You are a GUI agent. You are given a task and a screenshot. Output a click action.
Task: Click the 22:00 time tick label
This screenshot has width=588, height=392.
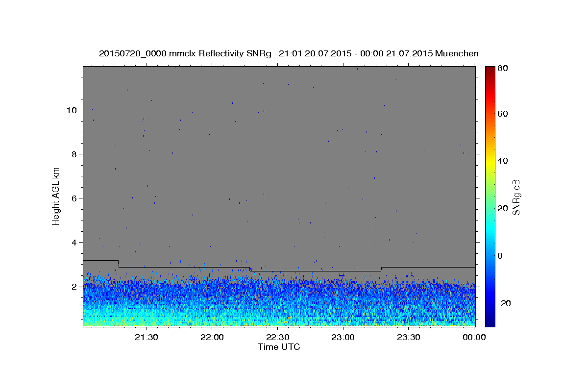pyautogui.click(x=212, y=337)
